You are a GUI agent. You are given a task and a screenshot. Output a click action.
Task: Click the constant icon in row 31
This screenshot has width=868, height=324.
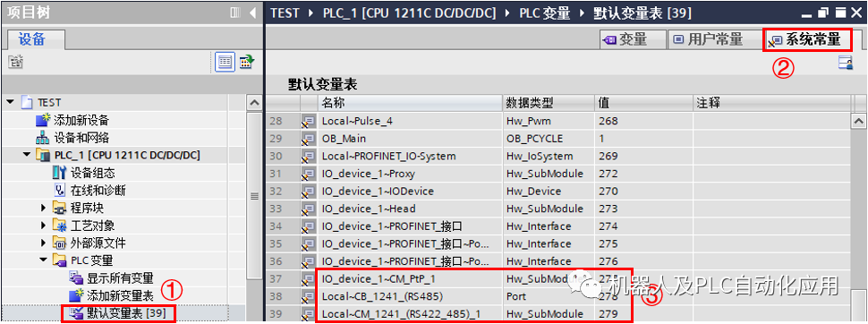[309, 174]
